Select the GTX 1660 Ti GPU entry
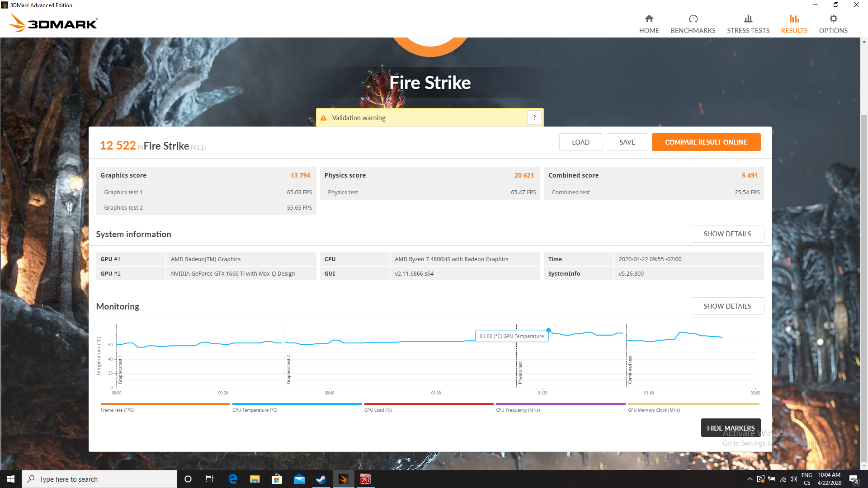 pos(232,273)
